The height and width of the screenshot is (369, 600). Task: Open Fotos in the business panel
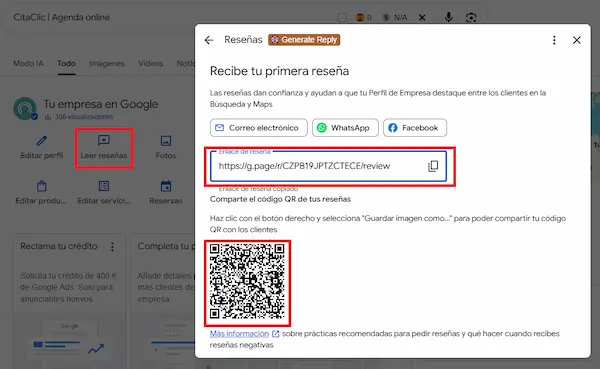[166, 147]
